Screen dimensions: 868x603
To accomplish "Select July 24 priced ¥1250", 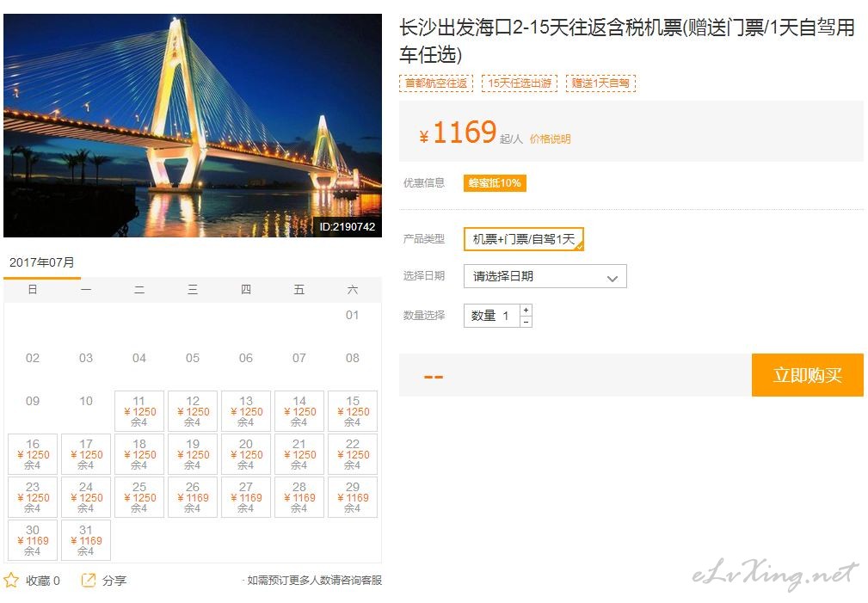I will [x=86, y=497].
